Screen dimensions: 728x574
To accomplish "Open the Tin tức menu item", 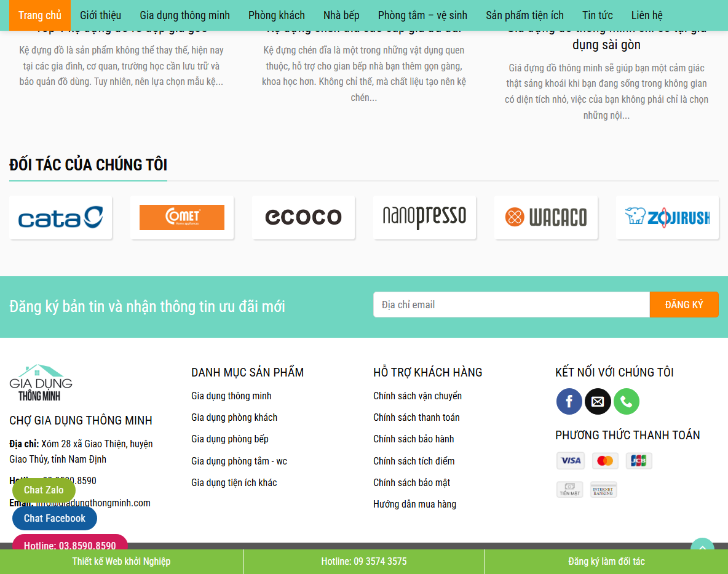I will click(597, 15).
